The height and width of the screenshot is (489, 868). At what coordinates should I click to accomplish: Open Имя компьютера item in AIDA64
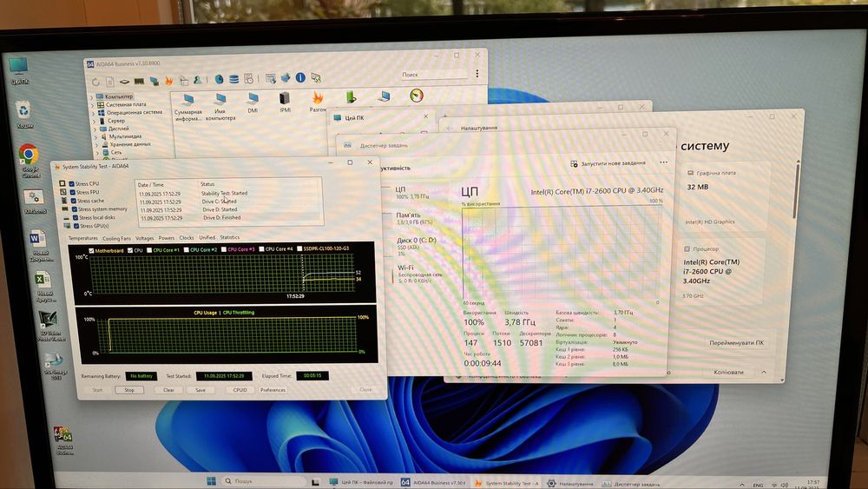pyautogui.click(x=220, y=106)
